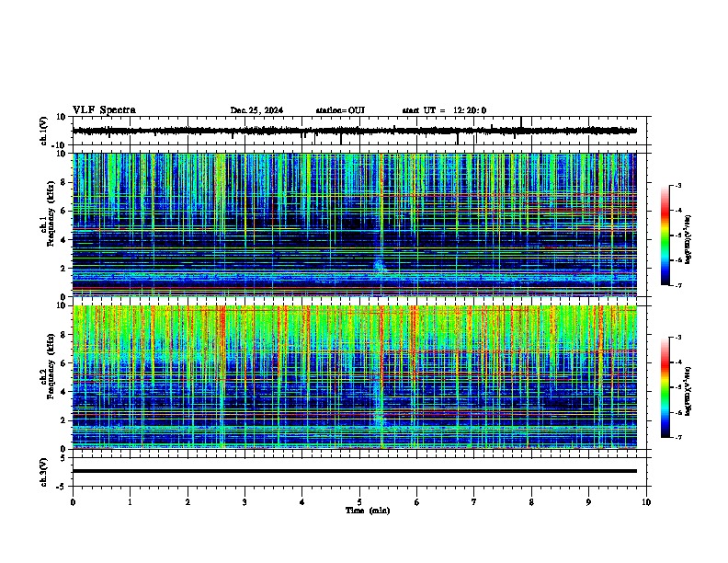Click the "ch.1(V)" waveform axis label

pyautogui.click(x=44, y=131)
